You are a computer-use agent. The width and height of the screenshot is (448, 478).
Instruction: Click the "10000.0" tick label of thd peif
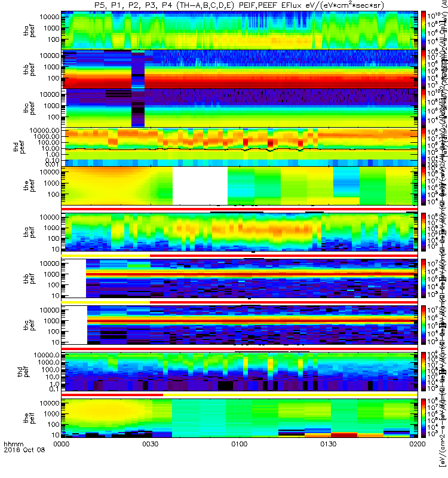coord(47,355)
